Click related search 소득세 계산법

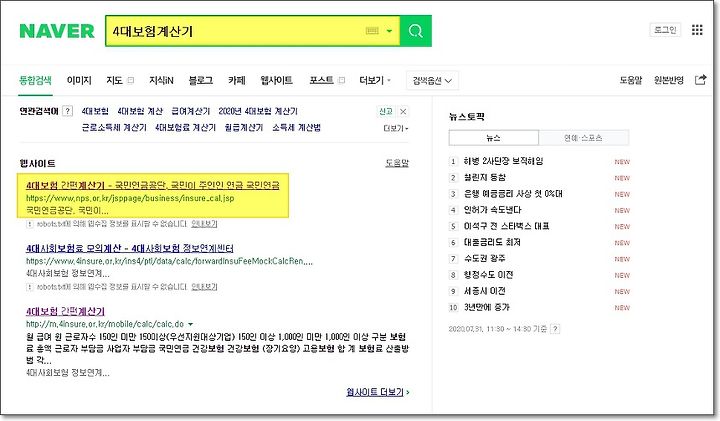point(296,128)
